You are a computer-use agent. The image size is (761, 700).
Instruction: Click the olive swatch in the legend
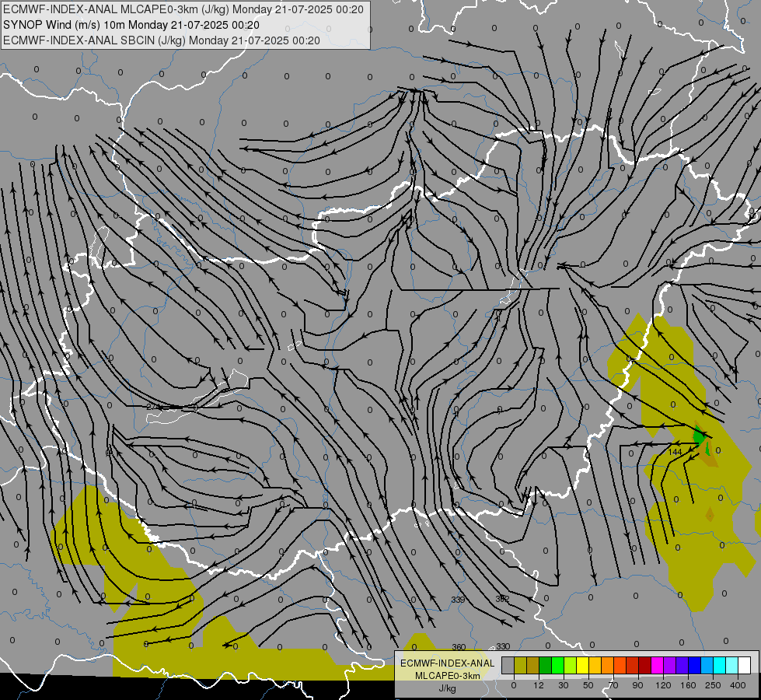click(520, 665)
